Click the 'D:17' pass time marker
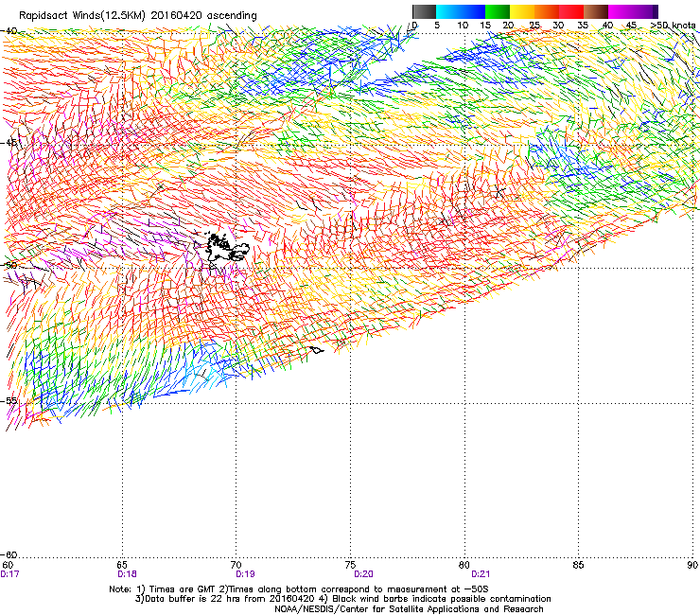This screenshot has width=700, height=615. 9,574
